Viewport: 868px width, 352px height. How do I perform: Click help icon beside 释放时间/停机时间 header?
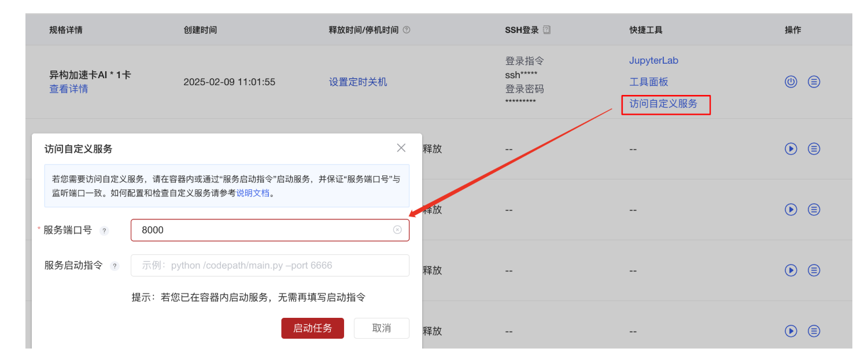[x=407, y=30]
